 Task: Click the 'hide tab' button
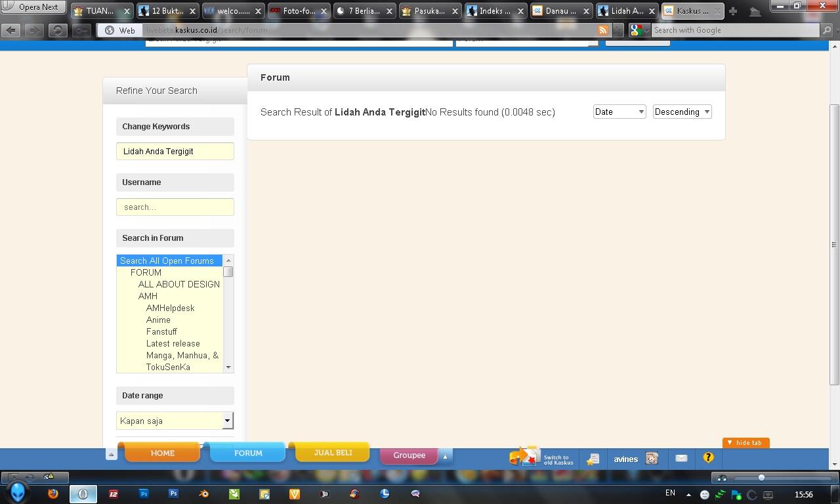(x=745, y=443)
